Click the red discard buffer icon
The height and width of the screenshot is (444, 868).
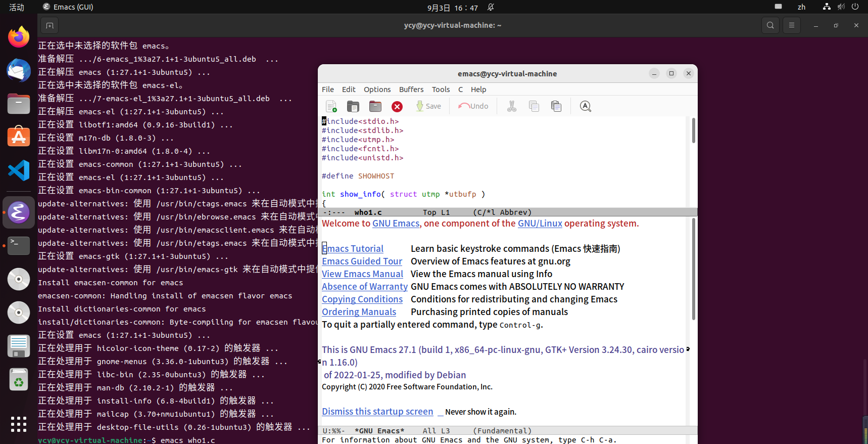[x=397, y=106]
